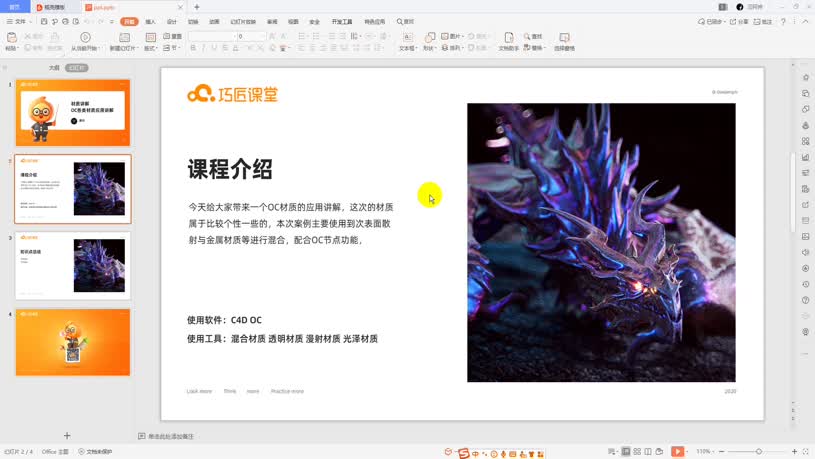Click the new tab plus button
Screen dimensions: 815x459
pyautogui.click(x=197, y=7)
